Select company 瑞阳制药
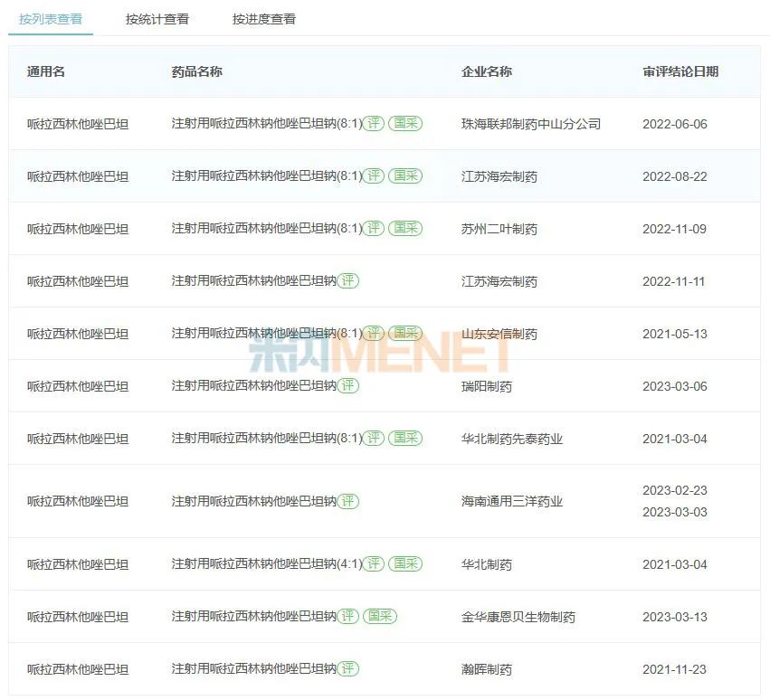 487,386
